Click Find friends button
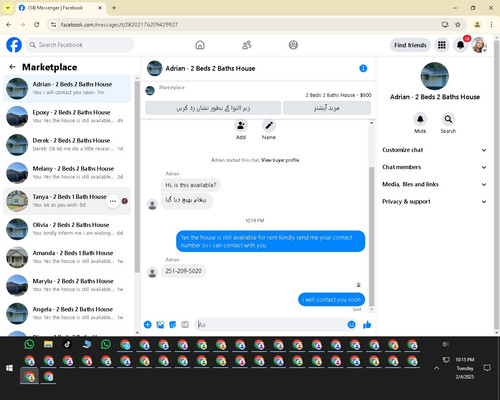Image resolution: width=500 pixels, height=400 pixels. [x=410, y=45]
